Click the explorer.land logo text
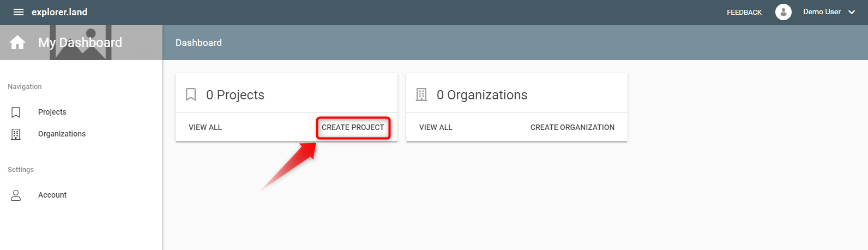868x250 pixels. (59, 12)
